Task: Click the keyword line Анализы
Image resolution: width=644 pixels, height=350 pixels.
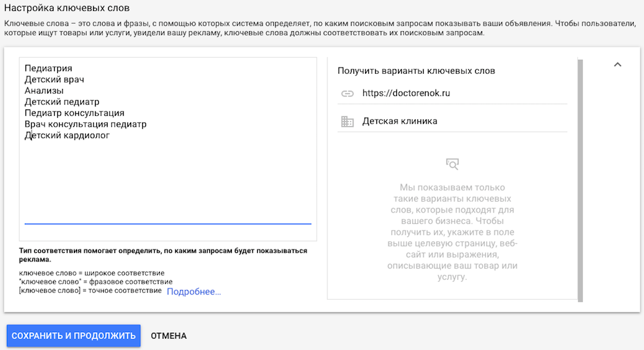Action: (44, 90)
